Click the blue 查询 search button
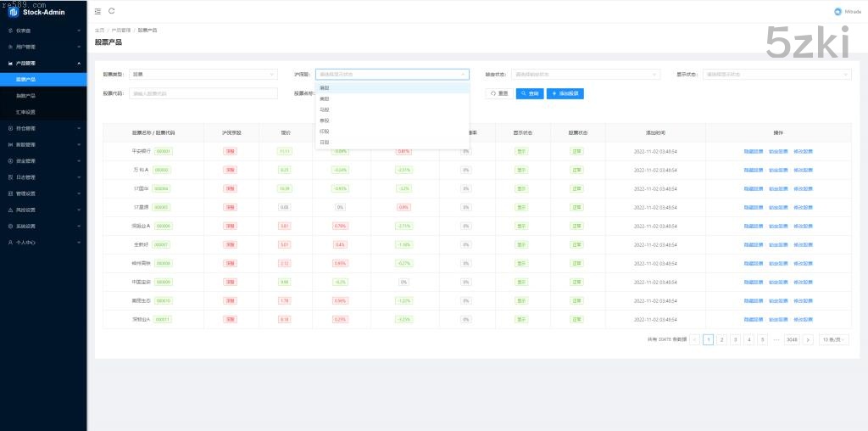 [x=529, y=93]
